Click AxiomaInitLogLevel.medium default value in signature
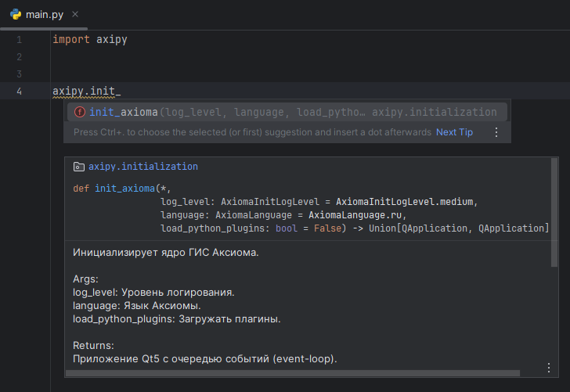 406,201
